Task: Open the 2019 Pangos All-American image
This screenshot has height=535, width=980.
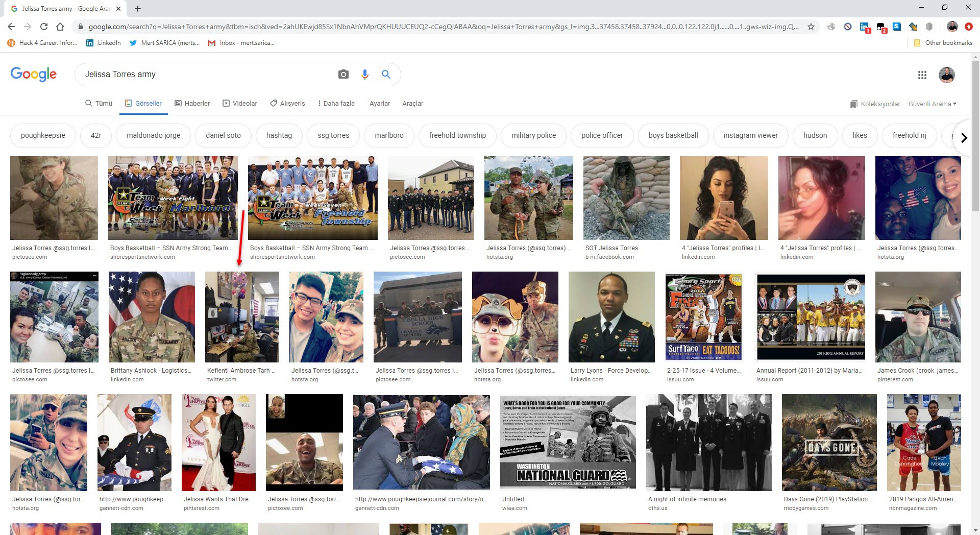Action: [924, 443]
